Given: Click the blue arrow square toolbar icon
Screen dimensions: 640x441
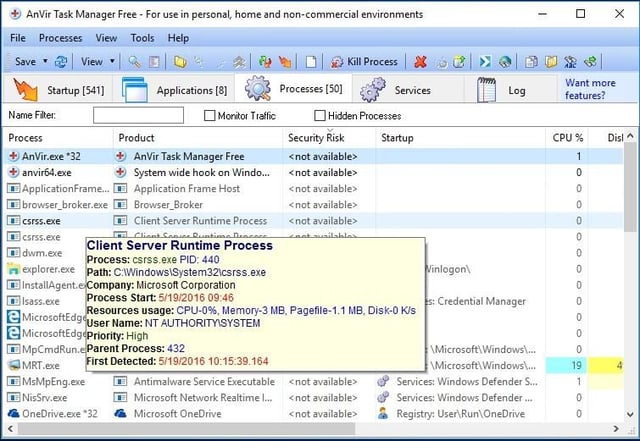Looking at the screenshot, I should pos(485,62).
